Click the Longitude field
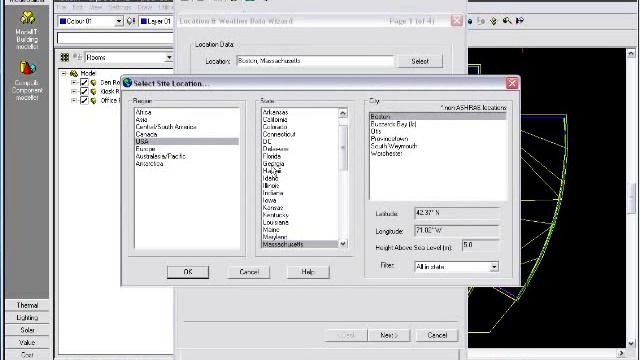 457,231
